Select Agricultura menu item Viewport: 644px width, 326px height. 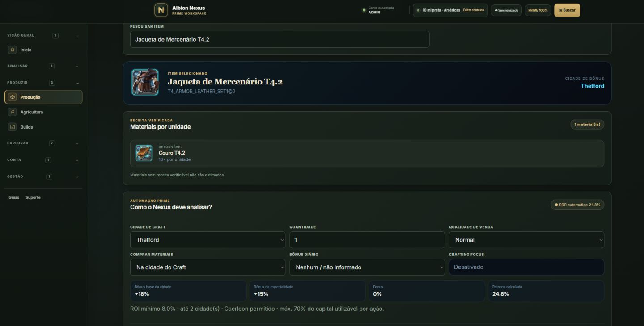click(43, 112)
